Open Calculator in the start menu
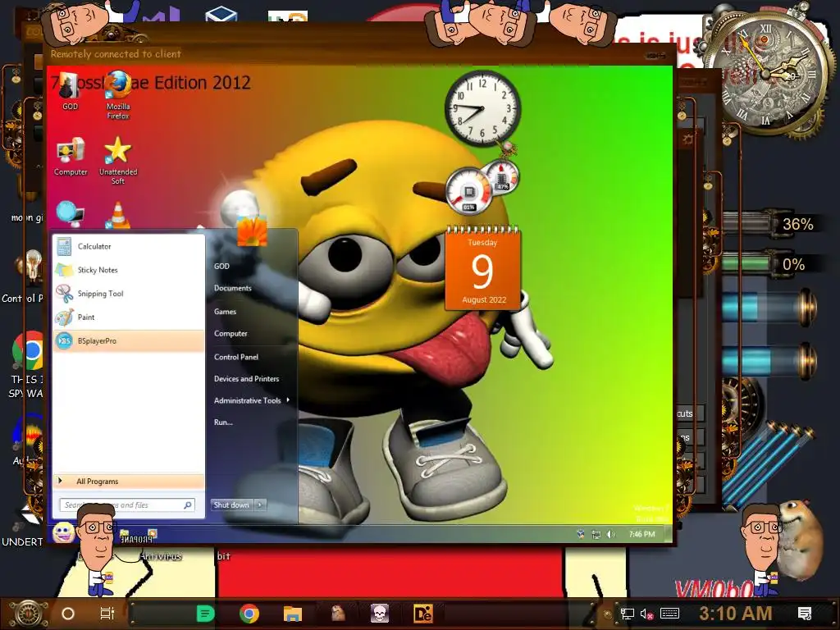 (x=129, y=246)
